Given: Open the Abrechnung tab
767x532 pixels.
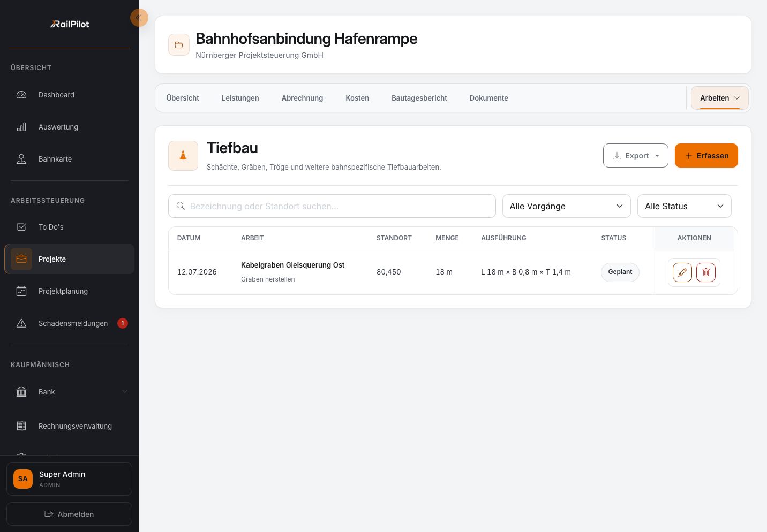Looking at the screenshot, I should pos(303,98).
